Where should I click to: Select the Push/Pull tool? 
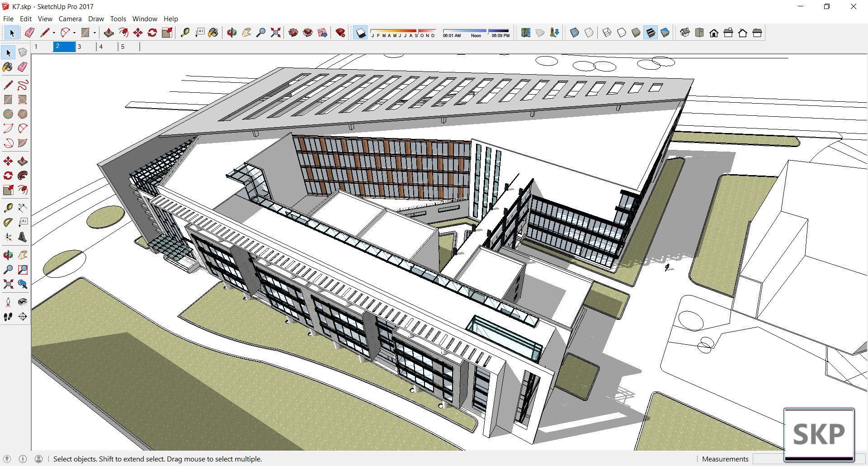108,33
